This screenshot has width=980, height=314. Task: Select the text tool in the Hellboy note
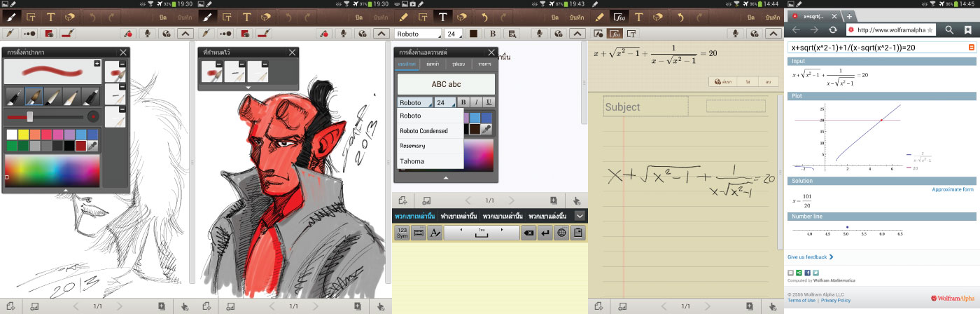click(x=245, y=15)
